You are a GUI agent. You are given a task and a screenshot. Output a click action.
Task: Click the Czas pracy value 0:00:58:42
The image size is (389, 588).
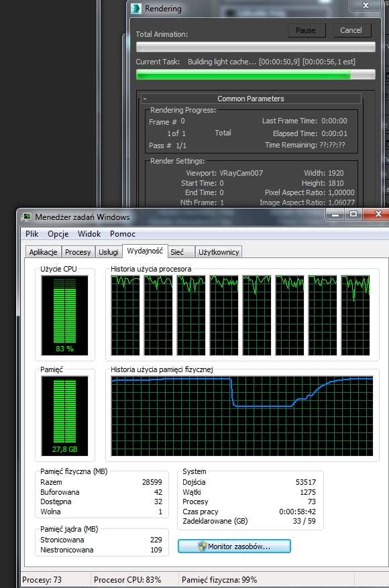[298, 512]
